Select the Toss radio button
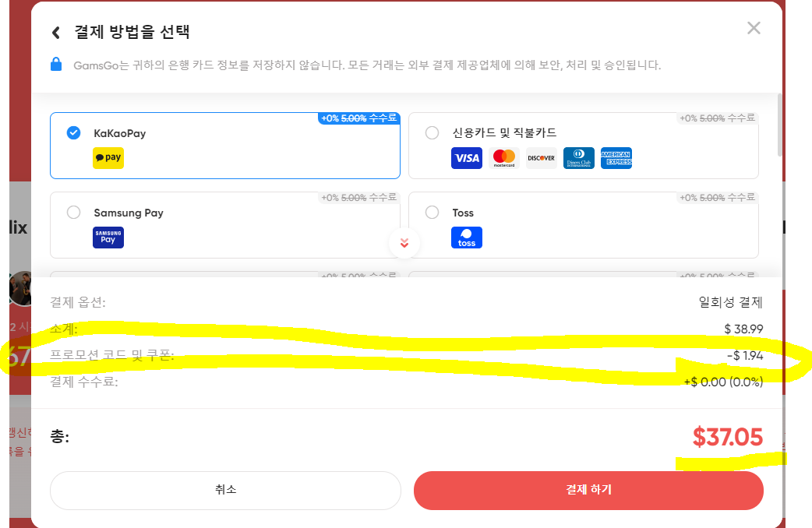 (432, 213)
